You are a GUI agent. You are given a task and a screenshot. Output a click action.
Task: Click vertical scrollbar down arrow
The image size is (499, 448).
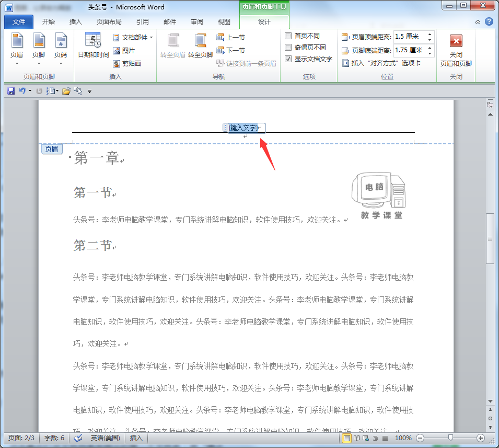[x=490, y=401]
